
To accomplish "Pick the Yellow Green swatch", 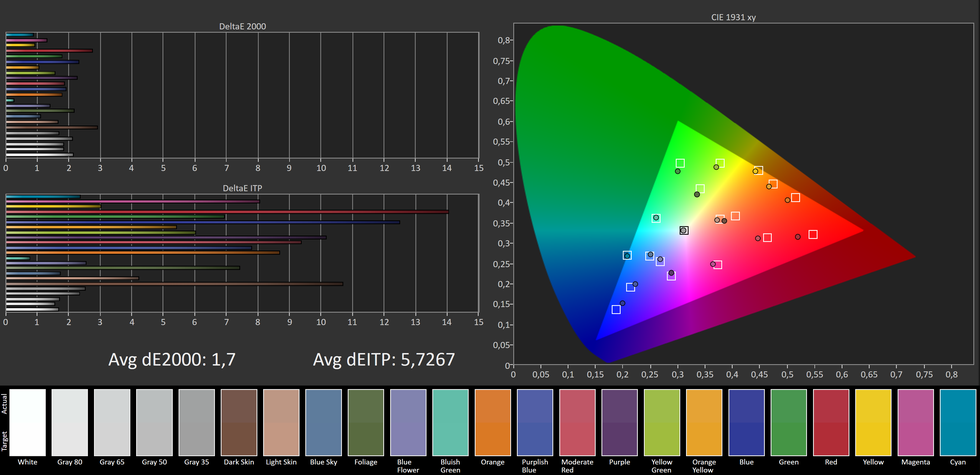I will coord(663,422).
